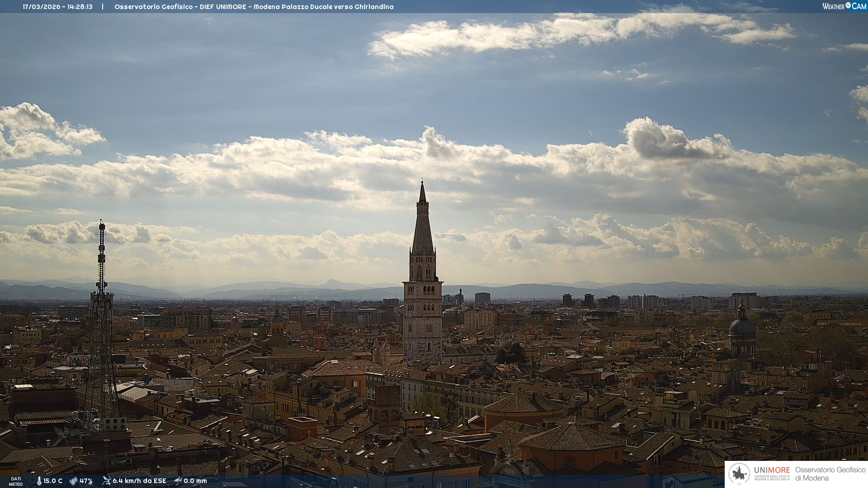Click the thermometer temperature icon
868x488 pixels.
coord(39,481)
